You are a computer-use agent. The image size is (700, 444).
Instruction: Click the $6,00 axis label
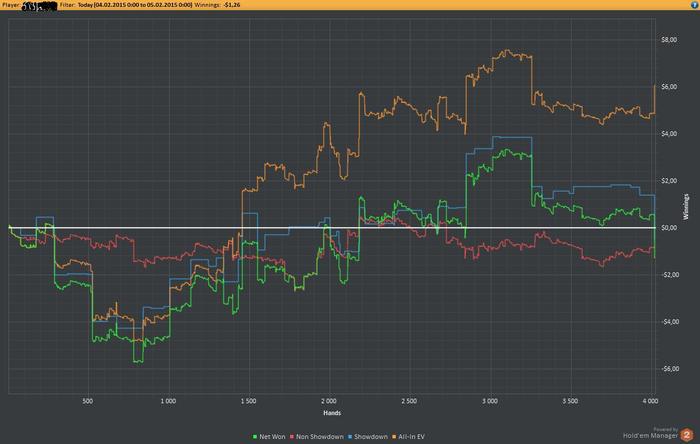[669, 87]
